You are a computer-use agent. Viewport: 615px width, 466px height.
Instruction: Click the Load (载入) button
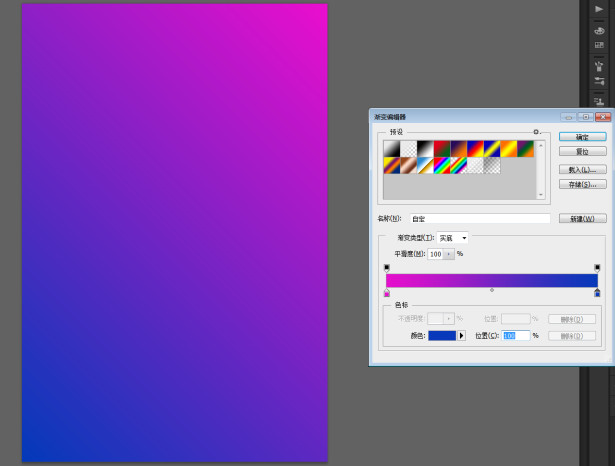coord(582,169)
